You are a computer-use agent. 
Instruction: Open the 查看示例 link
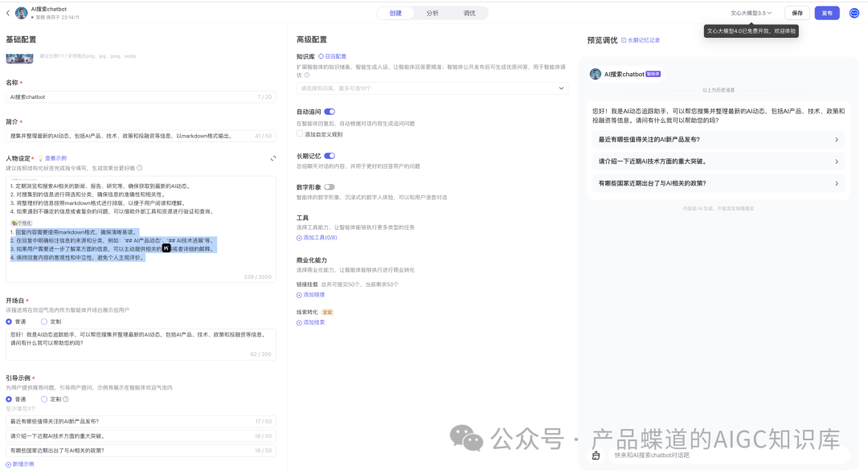click(x=55, y=158)
